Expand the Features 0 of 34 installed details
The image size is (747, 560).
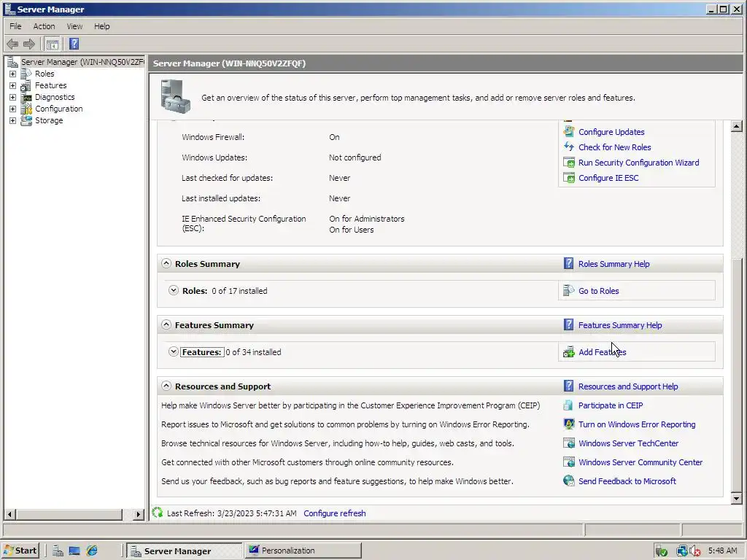point(174,352)
